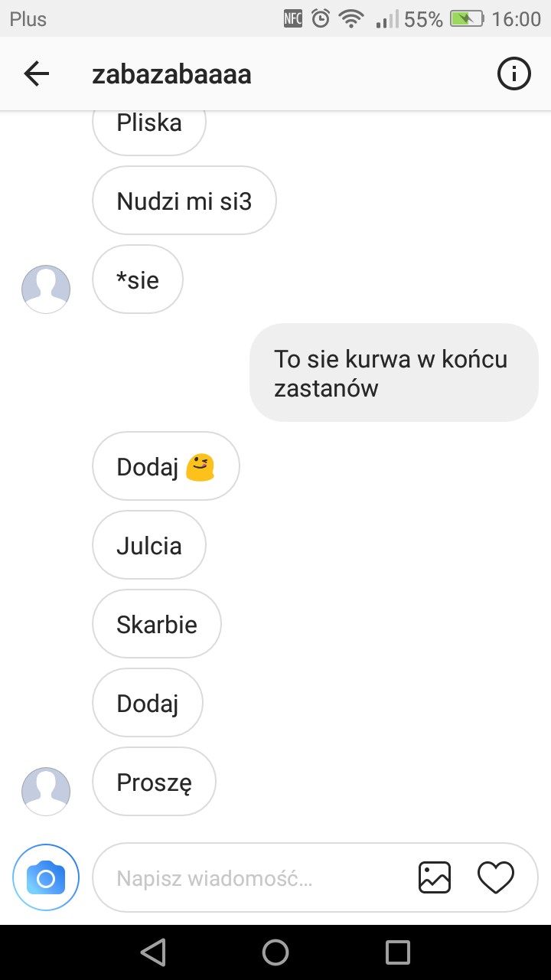
Task: Open the gallery image picker icon
Action: coord(435,877)
